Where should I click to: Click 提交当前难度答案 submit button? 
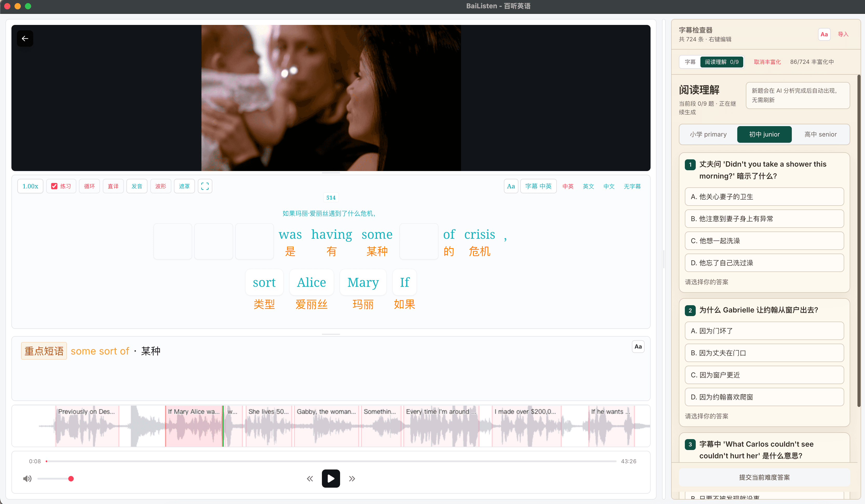point(765,478)
